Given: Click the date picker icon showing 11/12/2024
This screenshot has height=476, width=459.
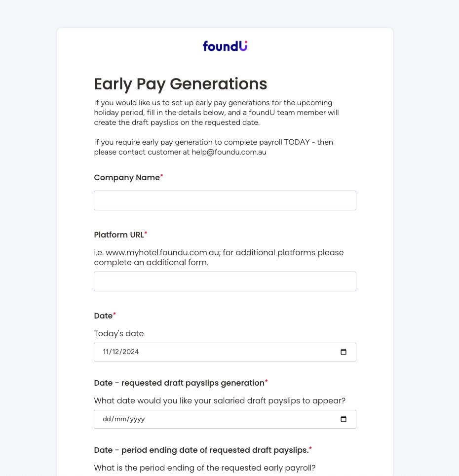Looking at the screenshot, I should pyautogui.click(x=343, y=352).
